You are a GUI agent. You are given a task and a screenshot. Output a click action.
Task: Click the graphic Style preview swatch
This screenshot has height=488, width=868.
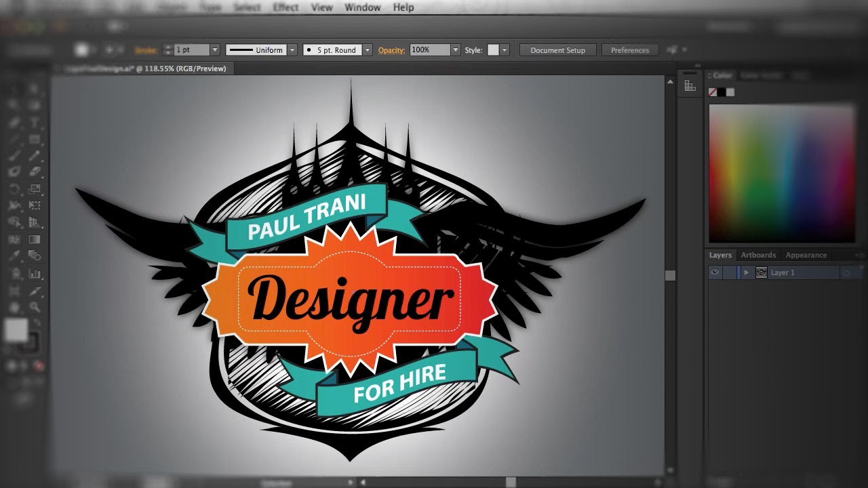pos(493,50)
